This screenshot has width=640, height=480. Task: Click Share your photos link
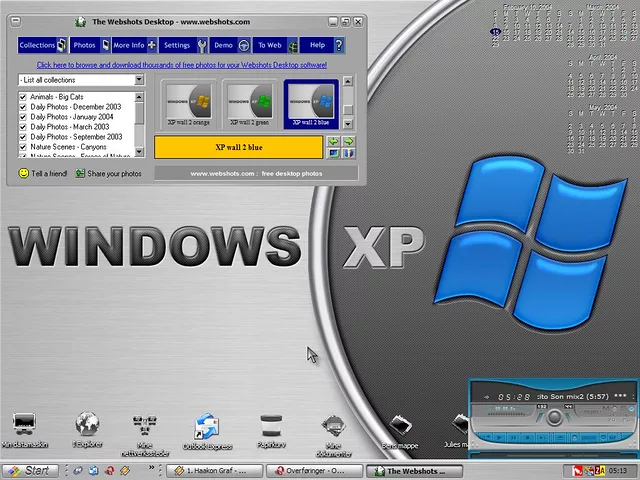(109, 173)
